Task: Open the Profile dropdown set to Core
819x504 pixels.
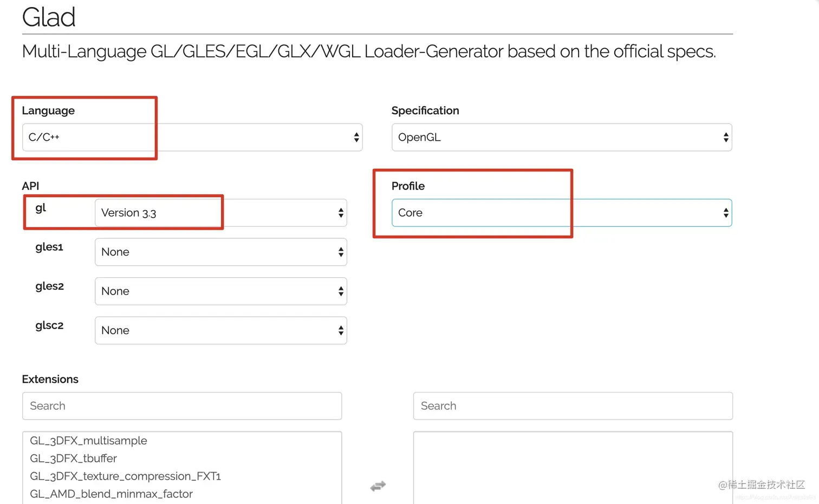Action: (561, 213)
